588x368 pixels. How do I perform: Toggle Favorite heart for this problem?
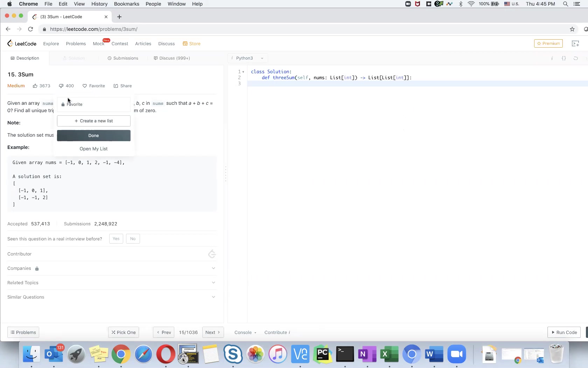pos(93,86)
